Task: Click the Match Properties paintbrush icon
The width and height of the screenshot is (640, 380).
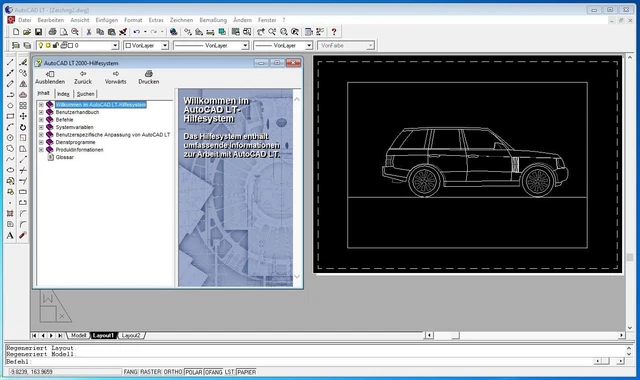Action: pyautogui.click(x=122, y=31)
